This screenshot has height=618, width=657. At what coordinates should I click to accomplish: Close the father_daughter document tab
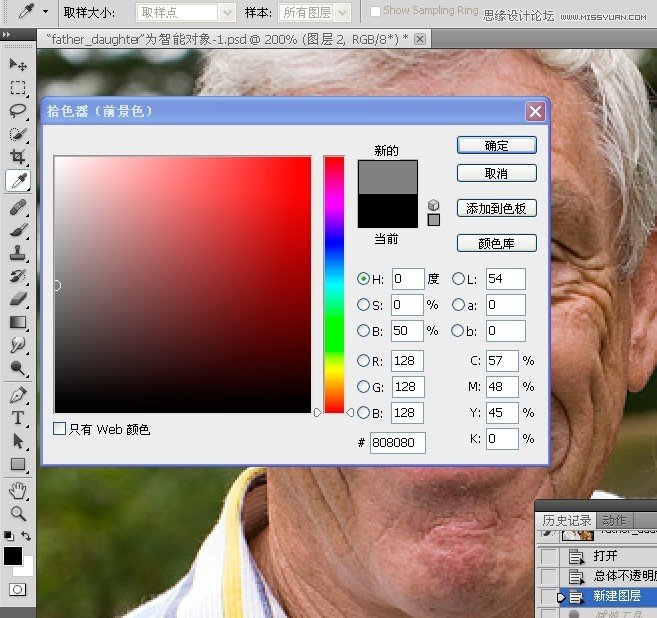(419, 39)
